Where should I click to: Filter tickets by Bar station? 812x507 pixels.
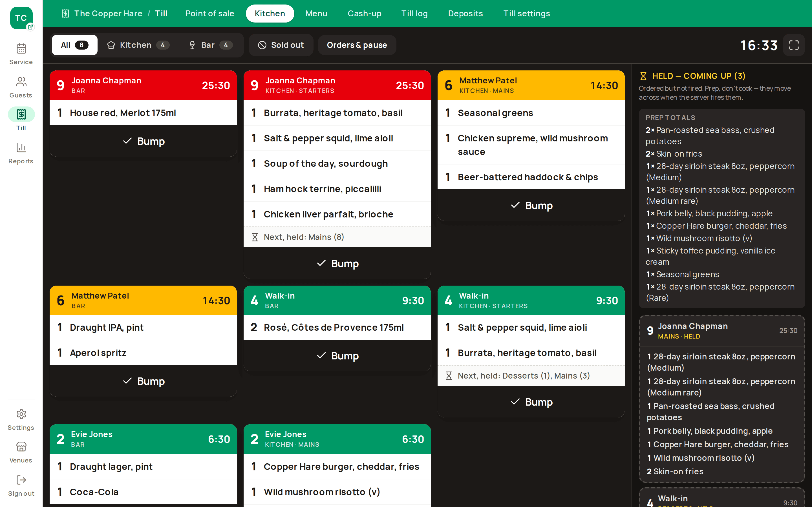tap(210, 45)
